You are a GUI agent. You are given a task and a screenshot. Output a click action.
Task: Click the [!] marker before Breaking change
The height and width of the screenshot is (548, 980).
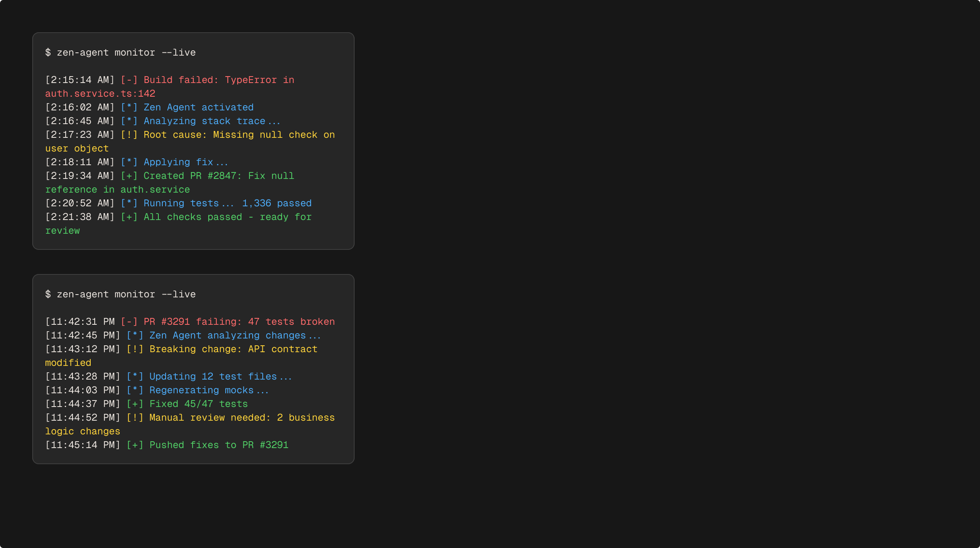pos(135,349)
